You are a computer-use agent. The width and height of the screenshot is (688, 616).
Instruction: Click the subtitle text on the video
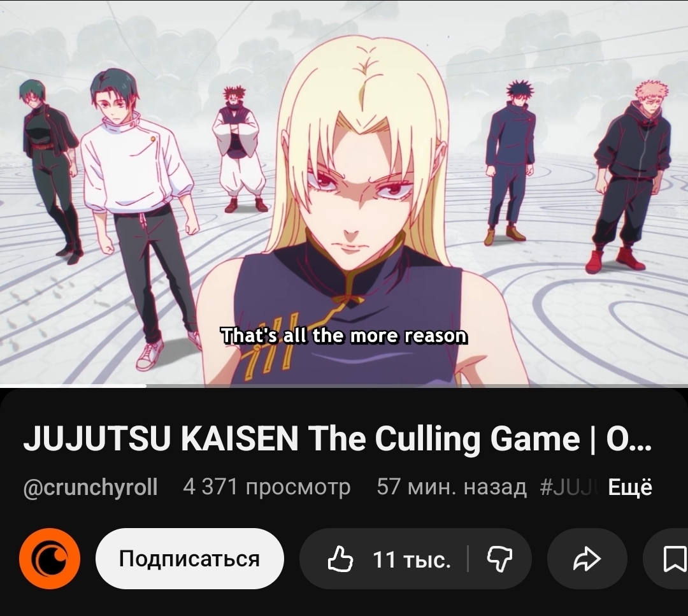tap(344, 336)
